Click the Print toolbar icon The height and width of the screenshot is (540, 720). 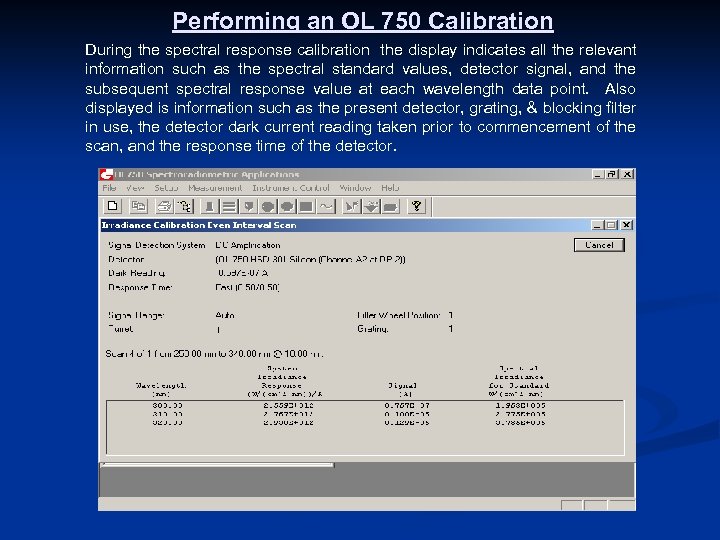tap(164, 207)
